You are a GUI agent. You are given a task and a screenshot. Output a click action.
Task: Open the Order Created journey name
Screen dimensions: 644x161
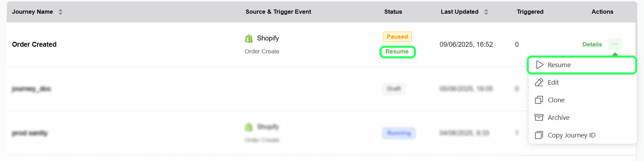click(x=34, y=44)
